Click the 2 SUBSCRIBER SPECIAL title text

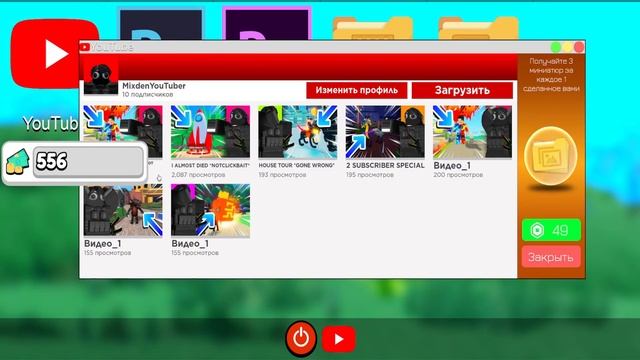pyautogui.click(x=385, y=165)
